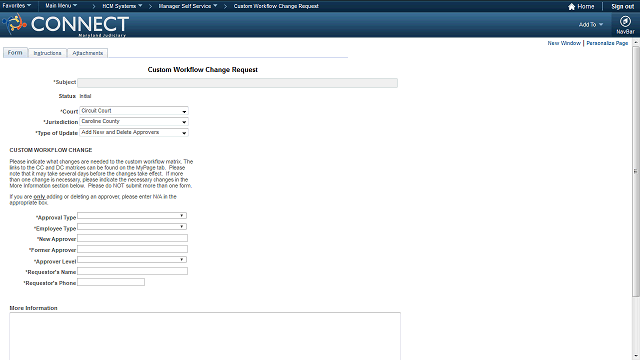The width and height of the screenshot is (640, 360).
Task: Click the Former Approver field
Action: (x=133, y=249)
